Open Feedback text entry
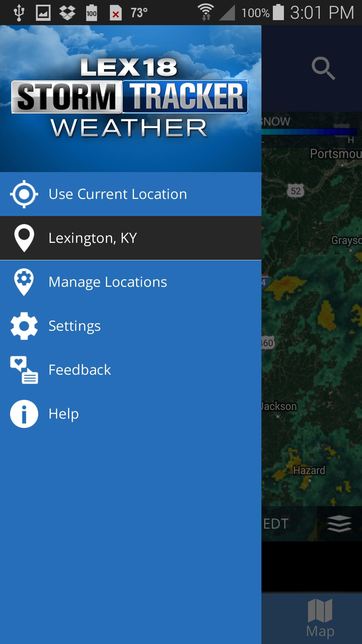Image resolution: width=362 pixels, height=644 pixels. click(x=79, y=370)
